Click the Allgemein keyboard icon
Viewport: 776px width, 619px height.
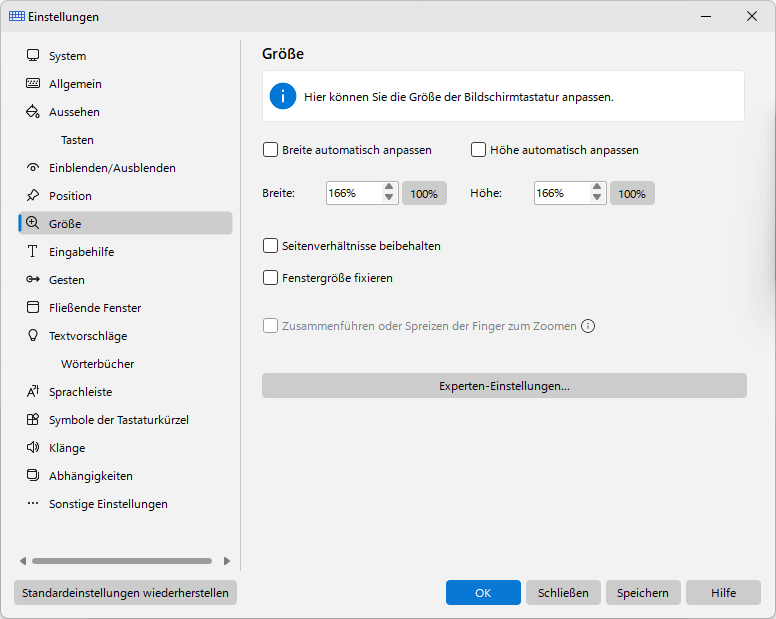tap(33, 83)
